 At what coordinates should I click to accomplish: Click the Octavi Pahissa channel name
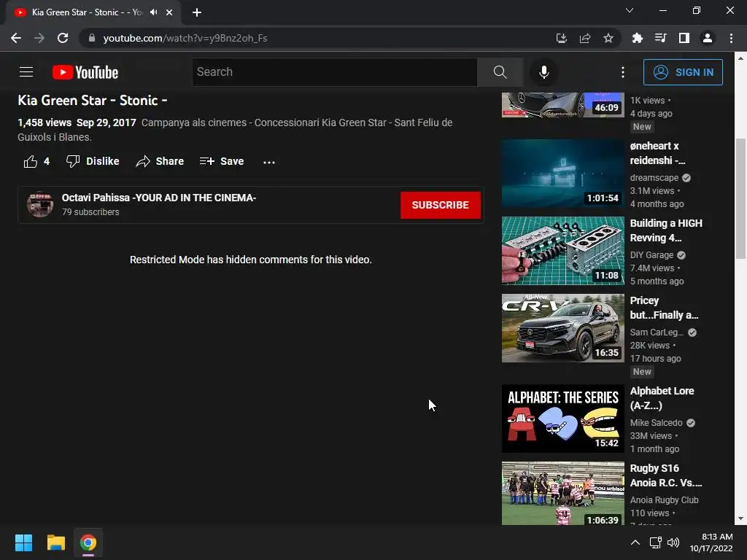[158, 198]
